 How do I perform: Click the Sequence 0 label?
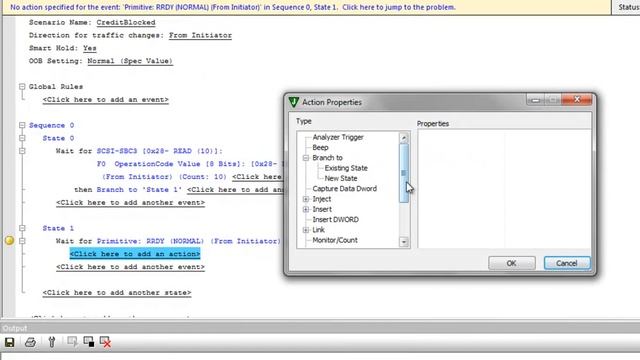click(51, 125)
